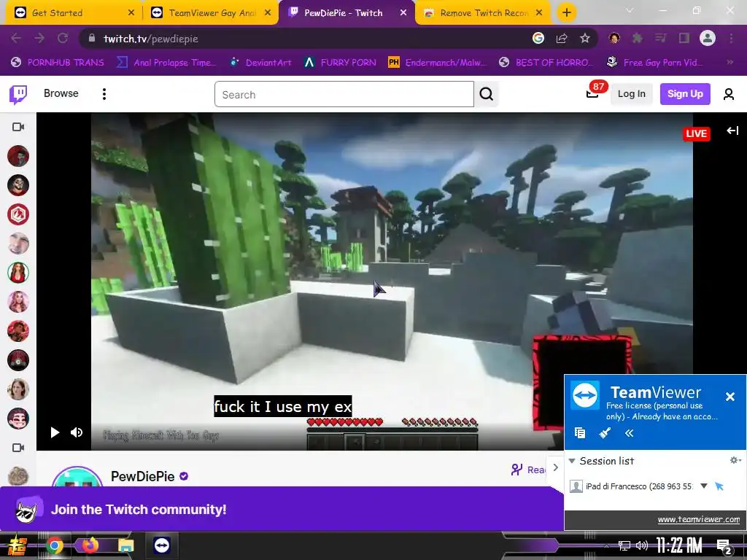Switch to the Get Started tab
This screenshot has width=747, height=560.
tap(73, 13)
